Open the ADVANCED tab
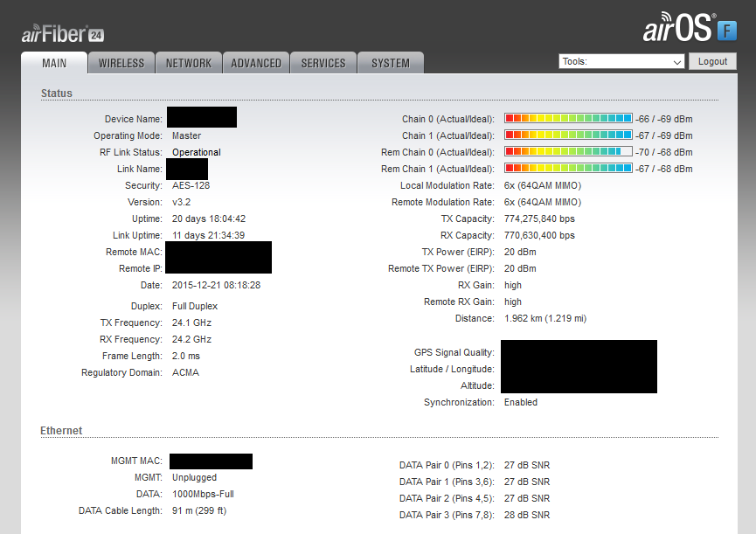 pyautogui.click(x=256, y=63)
